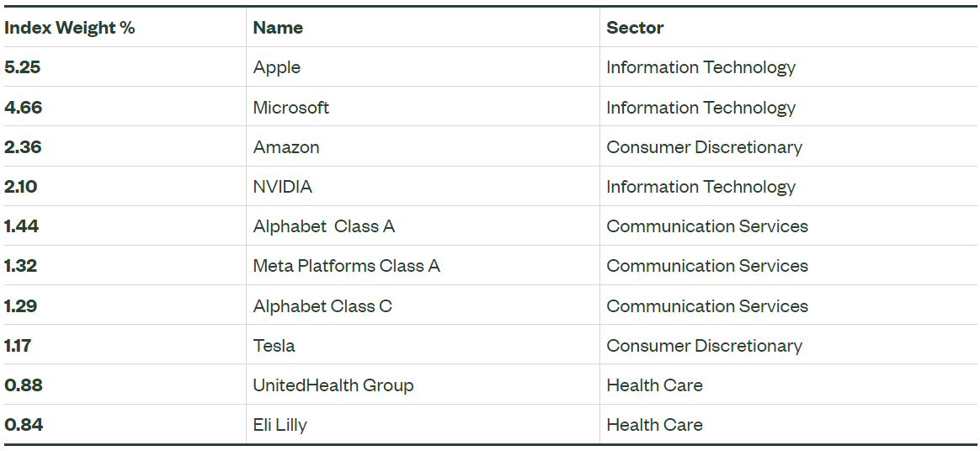Click Meta Platforms Class A
980x451 pixels.
(347, 266)
